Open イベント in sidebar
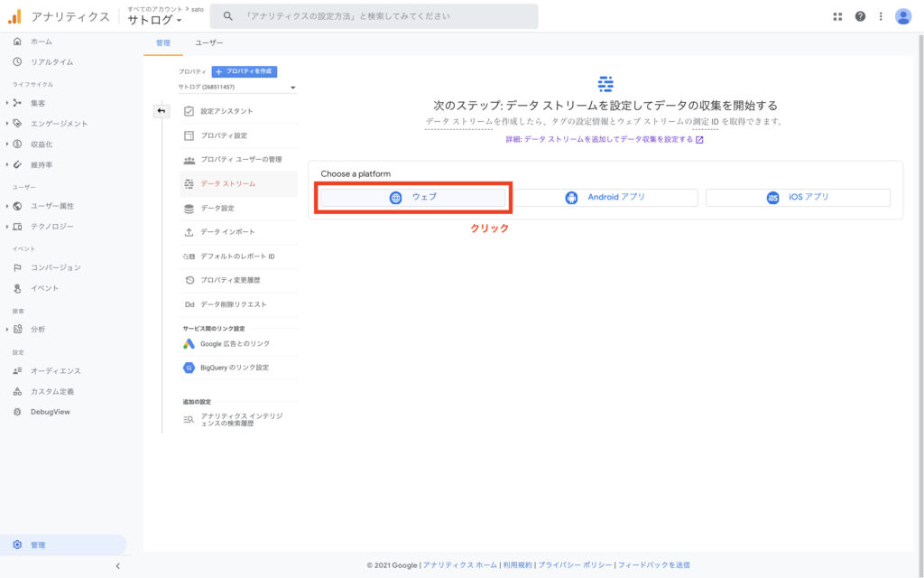This screenshot has height=578, width=924. tap(44, 288)
